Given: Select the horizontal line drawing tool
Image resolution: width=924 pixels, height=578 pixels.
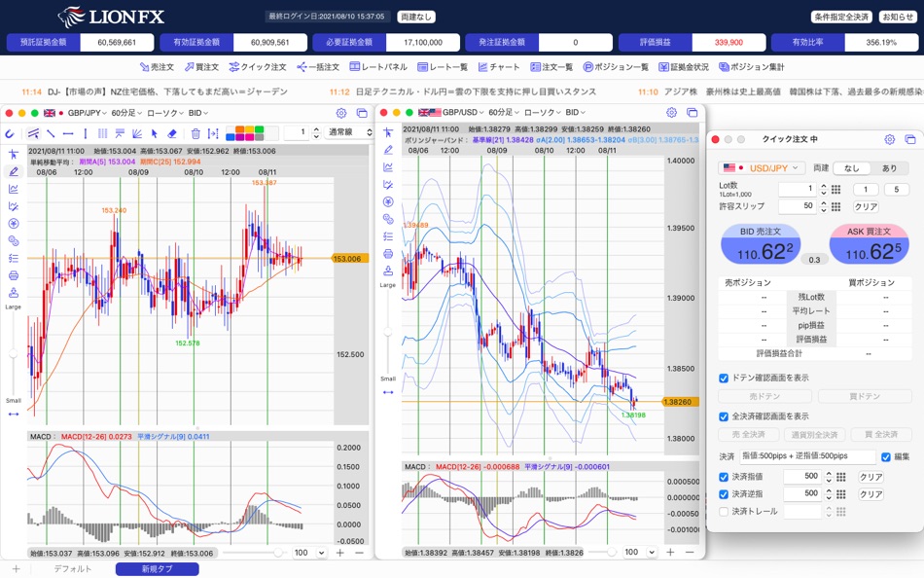Looking at the screenshot, I should pyautogui.click(x=68, y=133).
